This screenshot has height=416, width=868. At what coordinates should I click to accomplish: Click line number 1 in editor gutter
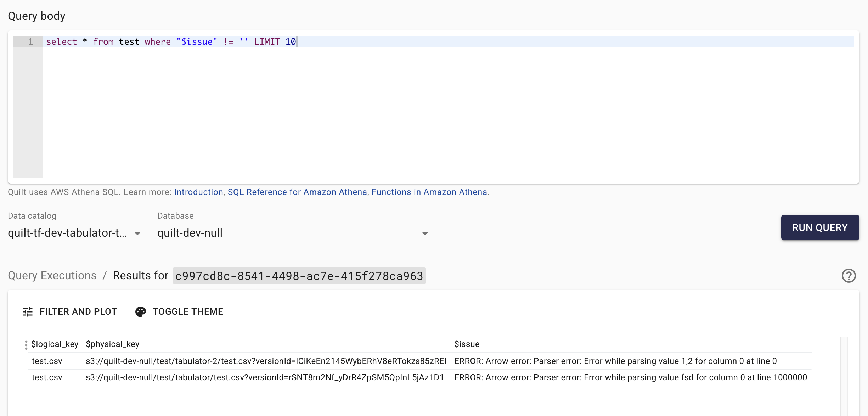[30, 42]
